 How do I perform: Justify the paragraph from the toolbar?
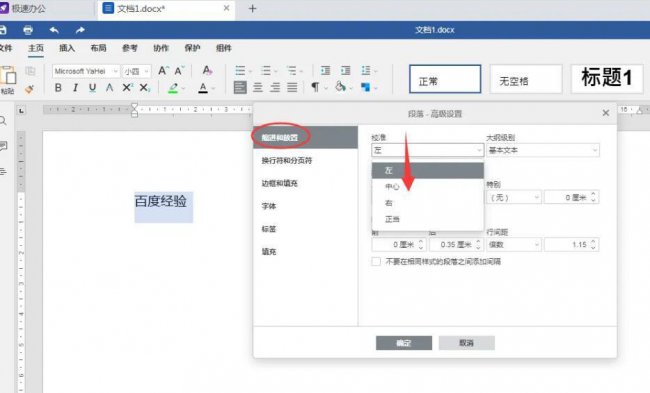point(292,87)
